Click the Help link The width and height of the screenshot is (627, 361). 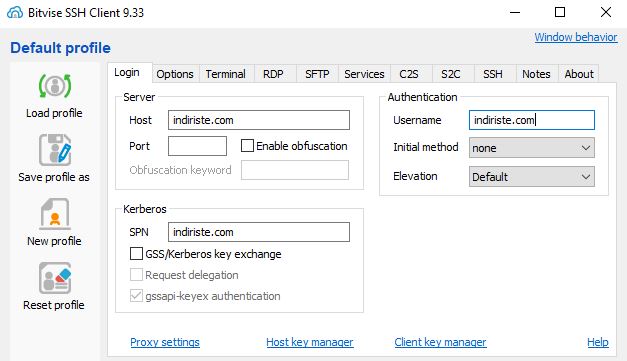(x=598, y=342)
